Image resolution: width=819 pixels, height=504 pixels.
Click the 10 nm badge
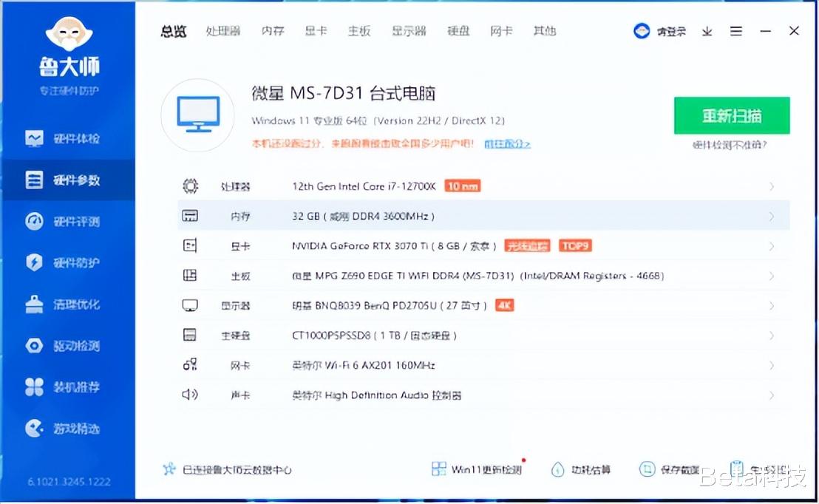(x=462, y=186)
